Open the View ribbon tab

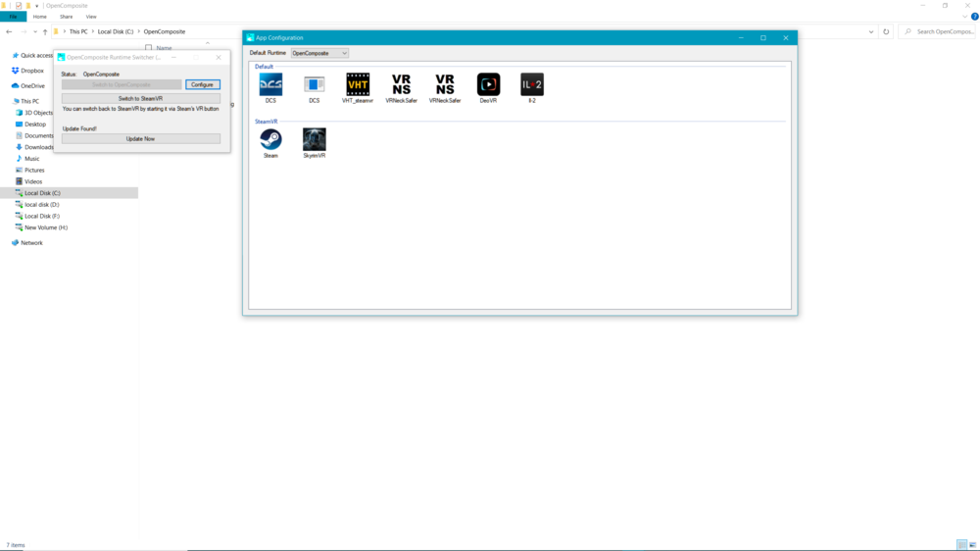pyautogui.click(x=91, y=17)
